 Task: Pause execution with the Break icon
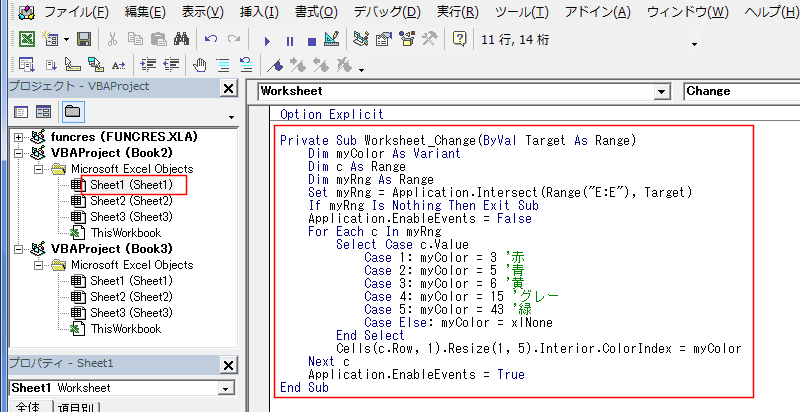[290, 41]
